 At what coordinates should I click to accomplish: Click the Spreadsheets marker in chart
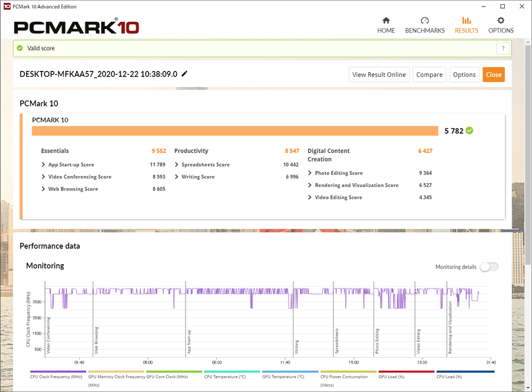(x=337, y=341)
